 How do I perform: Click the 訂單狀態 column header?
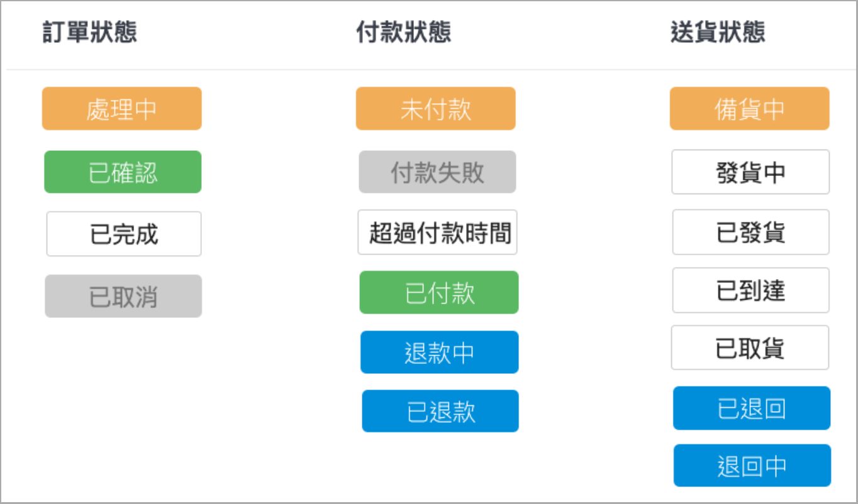point(90,33)
